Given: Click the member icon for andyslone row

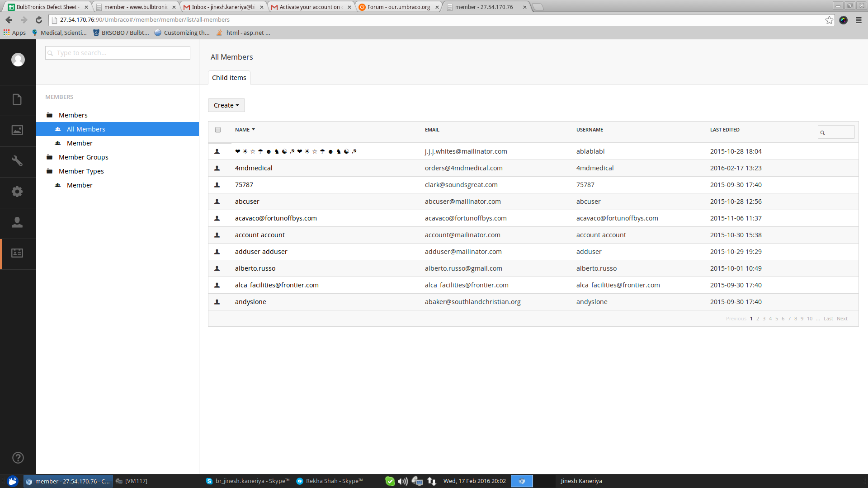Looking at the screenshot, I should click(217, 302).
